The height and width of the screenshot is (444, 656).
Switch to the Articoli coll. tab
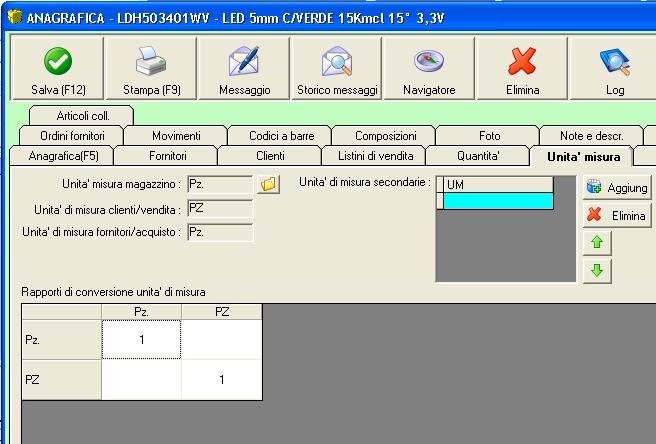coord(82,115)
